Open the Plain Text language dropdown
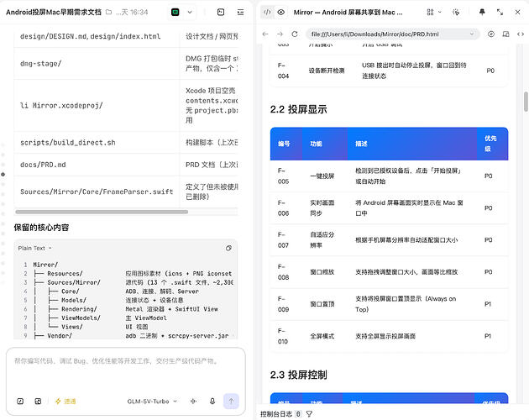 pyautogui.click(x=34, y=248)
